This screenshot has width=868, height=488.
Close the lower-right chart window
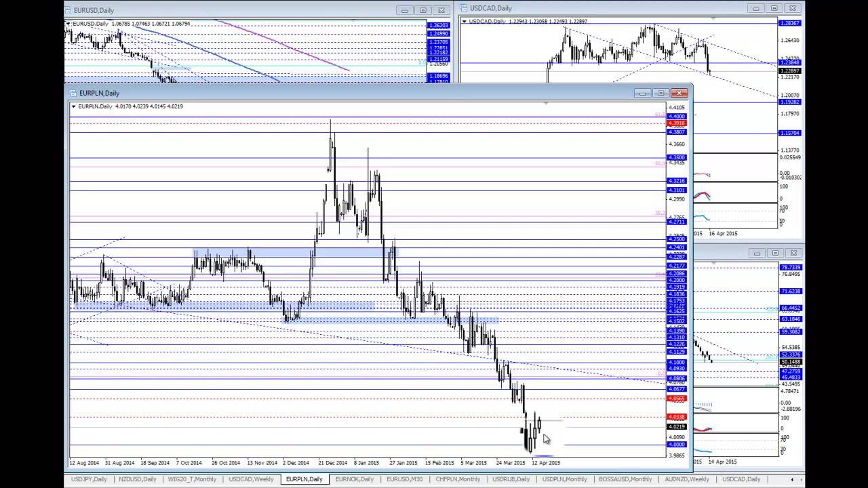pos(793,253)
